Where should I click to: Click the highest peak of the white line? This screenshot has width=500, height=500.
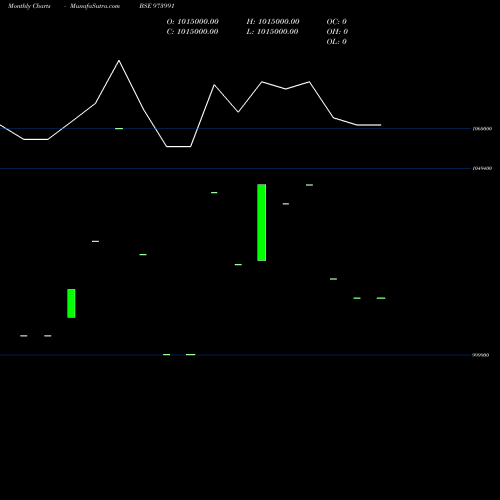point(119,61)
